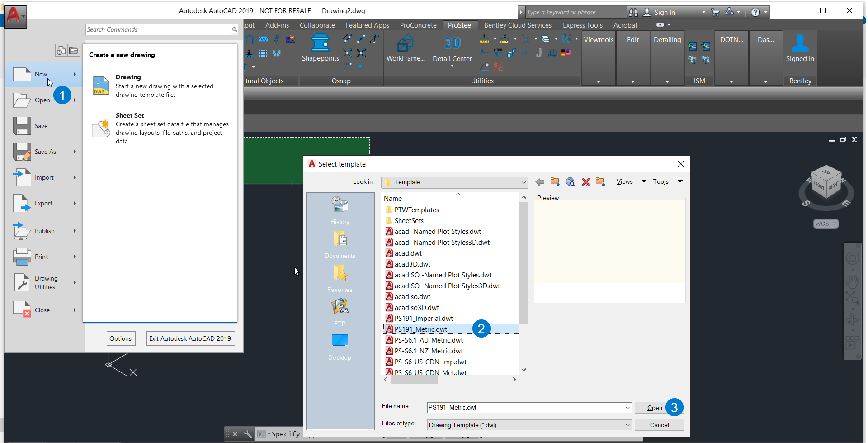
Task: Open the Bentley Cloud Services tab
Action: (518, 25)
